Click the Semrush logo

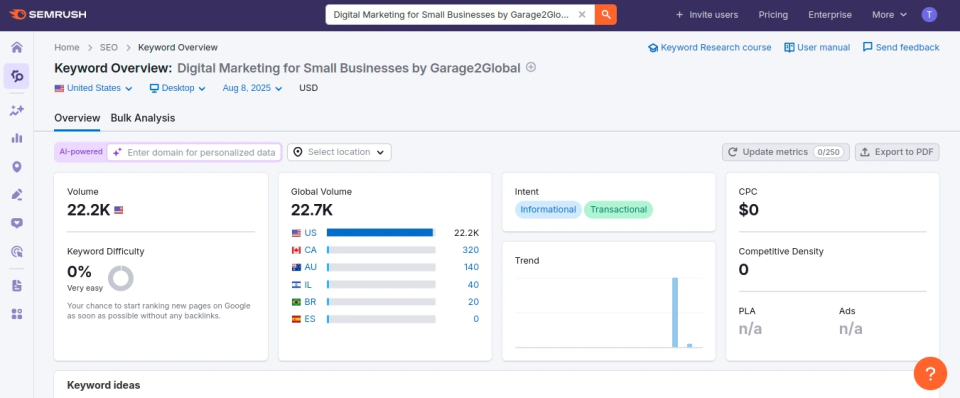click(48, 14)
